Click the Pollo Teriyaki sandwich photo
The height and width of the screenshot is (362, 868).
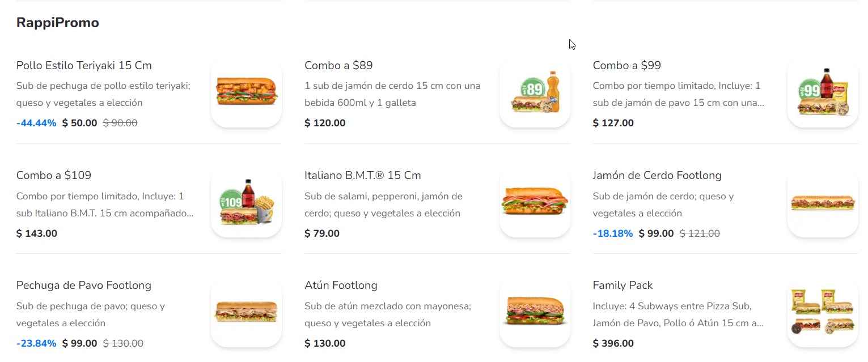(x=245, y=92)
